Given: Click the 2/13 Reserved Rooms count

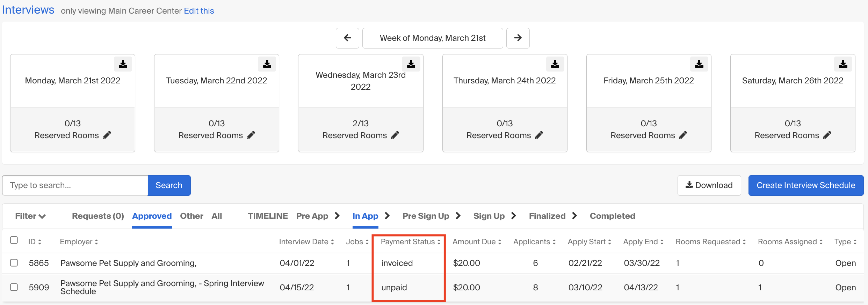Looking at the screenshot, I should [x=361, y=124].
